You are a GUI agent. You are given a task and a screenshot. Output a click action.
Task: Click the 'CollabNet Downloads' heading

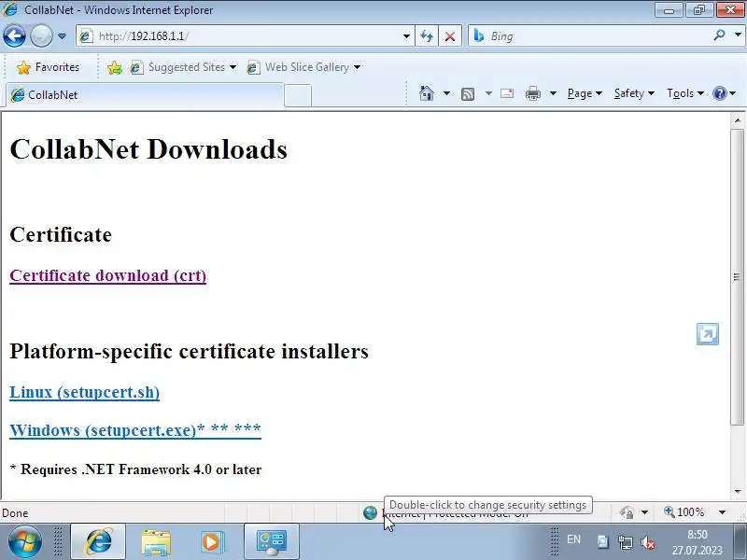148,149
